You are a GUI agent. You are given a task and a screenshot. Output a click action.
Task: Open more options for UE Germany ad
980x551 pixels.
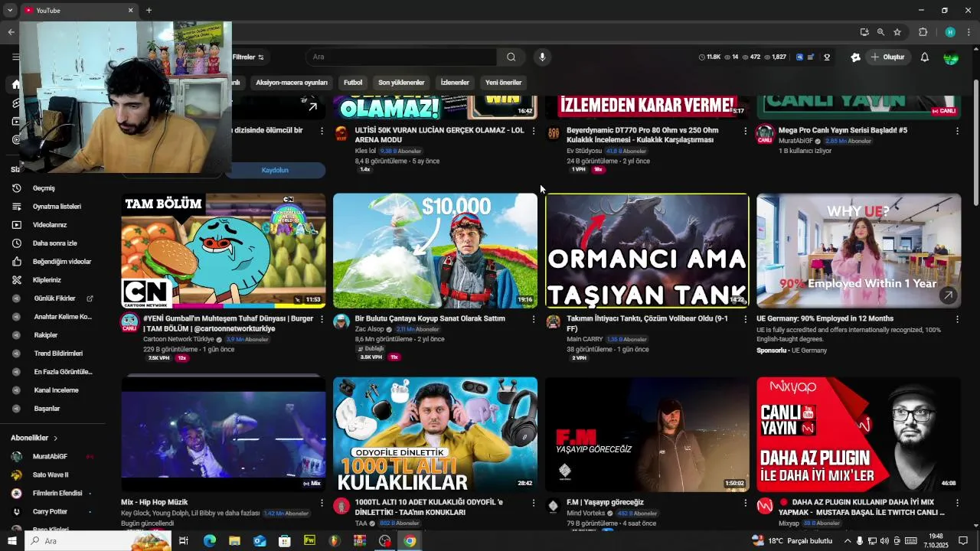957,319
